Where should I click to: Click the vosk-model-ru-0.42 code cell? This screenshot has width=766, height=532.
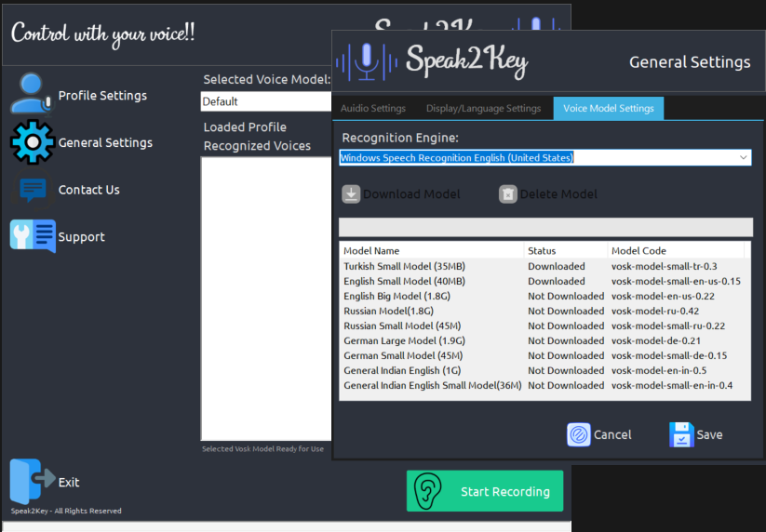click(655, 311)
